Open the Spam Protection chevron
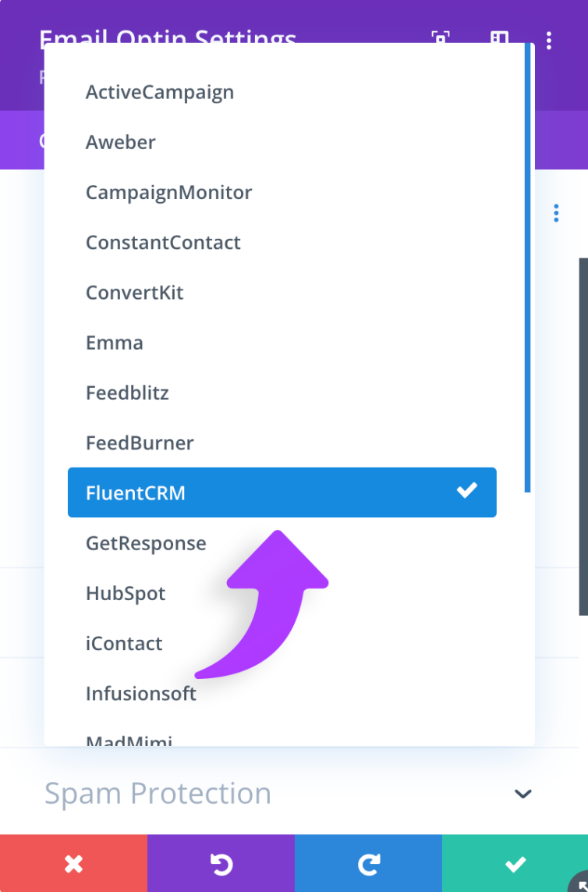Viewport: 588px width, 892px height. (522, 794)
